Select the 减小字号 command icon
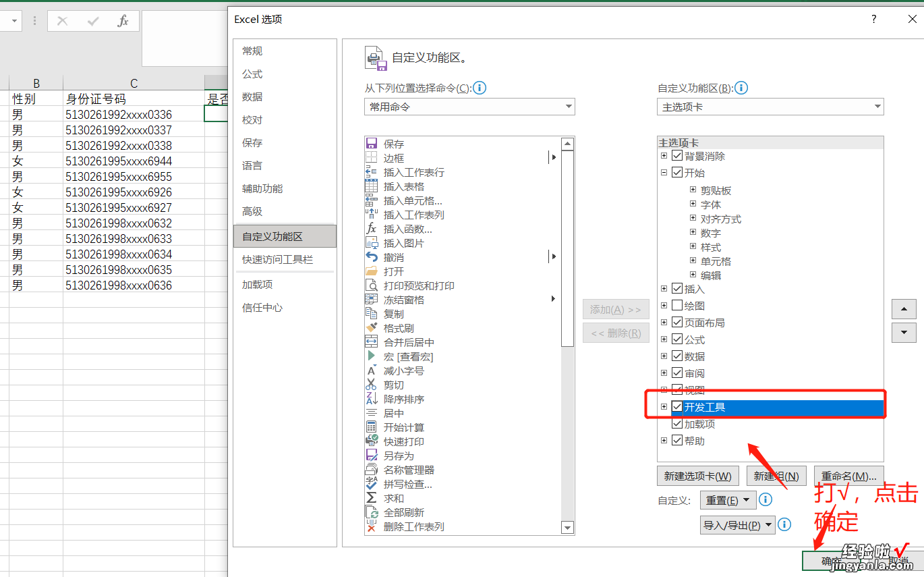Image resolution: width=924 pixels, height=577 pixels. pyautogui.click(x=371, y=370)
